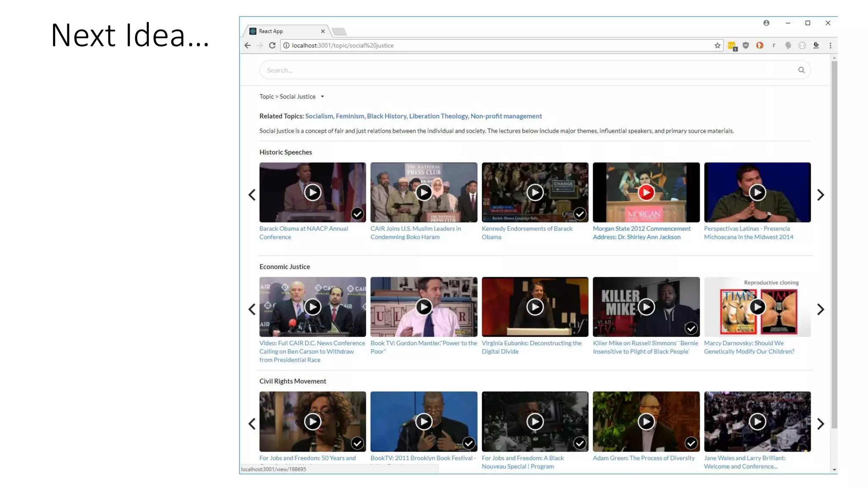
Task: Reload the page with the refresh icon
Action: 272,45
